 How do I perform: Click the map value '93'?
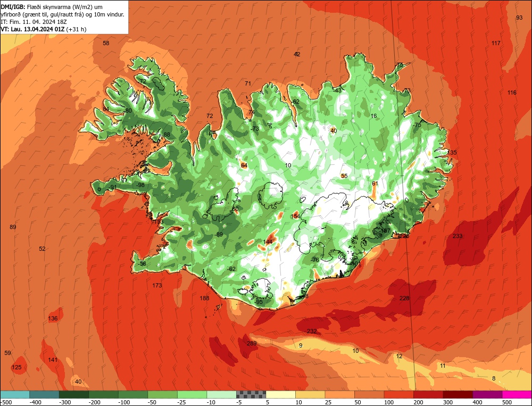pos(519,18)
